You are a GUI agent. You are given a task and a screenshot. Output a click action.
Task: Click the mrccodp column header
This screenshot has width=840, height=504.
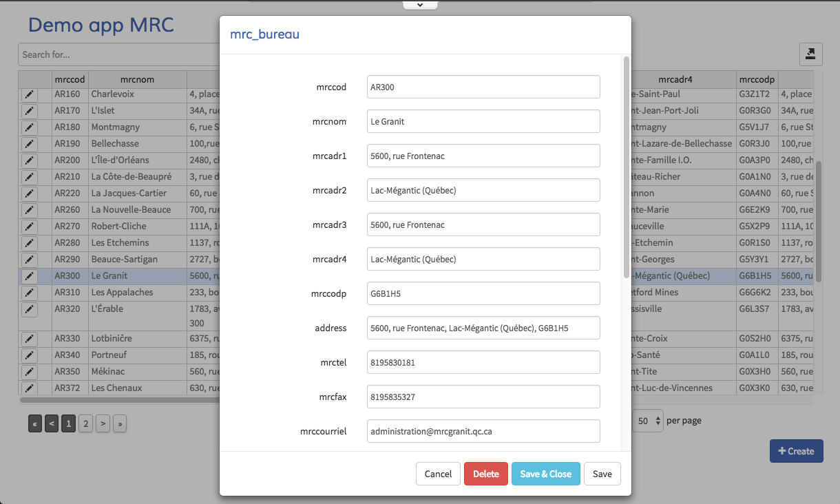[757, 79]
